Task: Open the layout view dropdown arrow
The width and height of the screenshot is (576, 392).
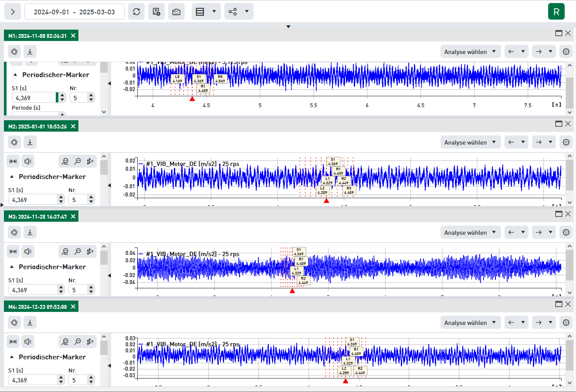Action: point(214,12)
